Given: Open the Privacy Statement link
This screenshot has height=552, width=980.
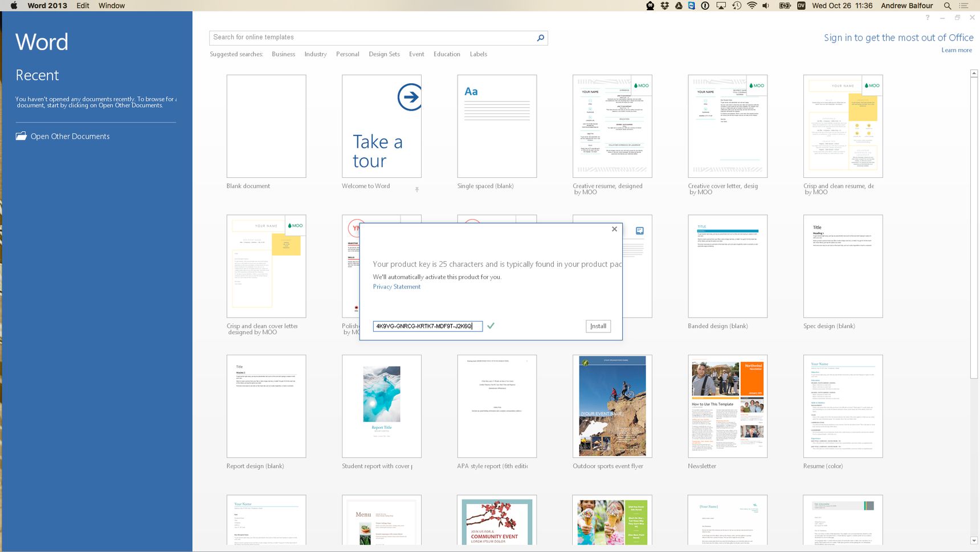Looking at the screenshot, I should (397, 287).
